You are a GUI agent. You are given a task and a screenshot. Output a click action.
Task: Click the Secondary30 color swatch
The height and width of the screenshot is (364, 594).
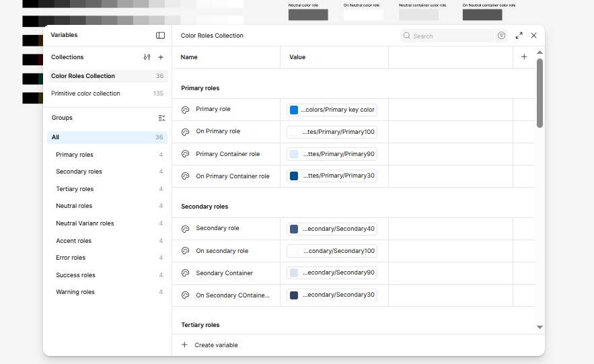click(294, 295)
